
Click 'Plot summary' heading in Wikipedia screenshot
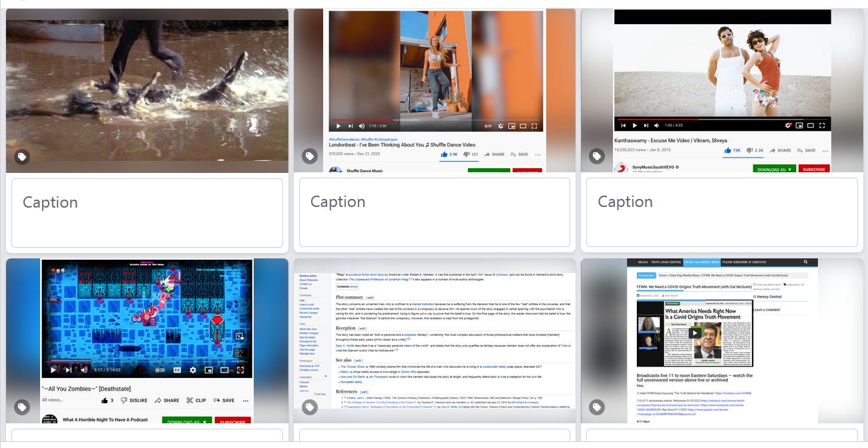[x=351, y=297]
